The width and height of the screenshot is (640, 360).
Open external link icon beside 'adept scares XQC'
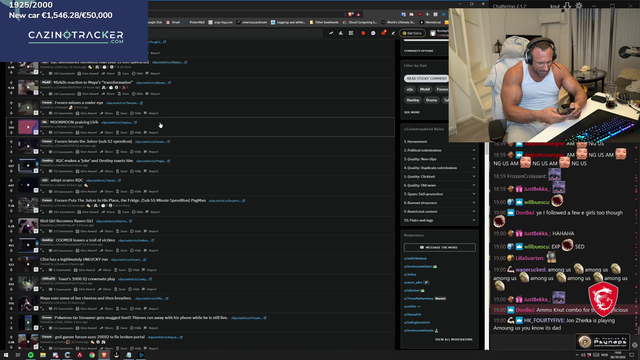click(x=120, y=180)
